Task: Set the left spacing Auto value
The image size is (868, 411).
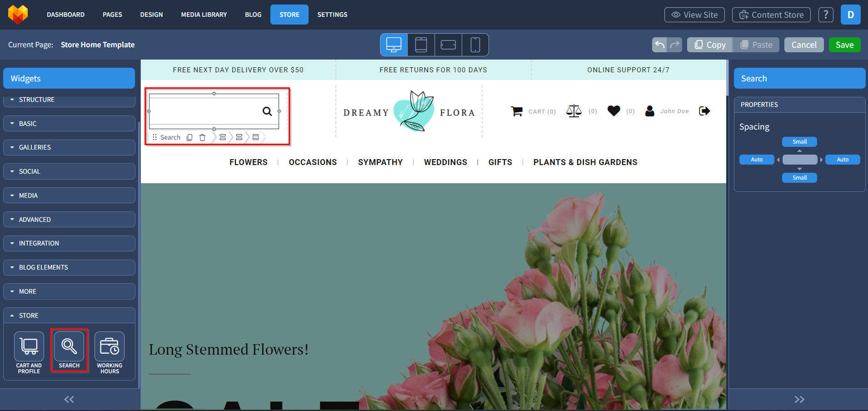Action: tap(757, 160)
